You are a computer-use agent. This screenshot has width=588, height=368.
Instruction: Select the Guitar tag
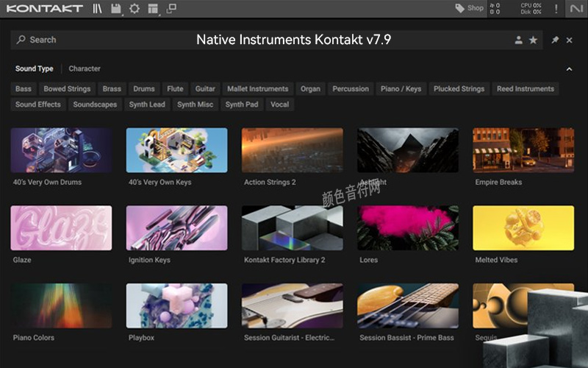[x=205, y=89]
